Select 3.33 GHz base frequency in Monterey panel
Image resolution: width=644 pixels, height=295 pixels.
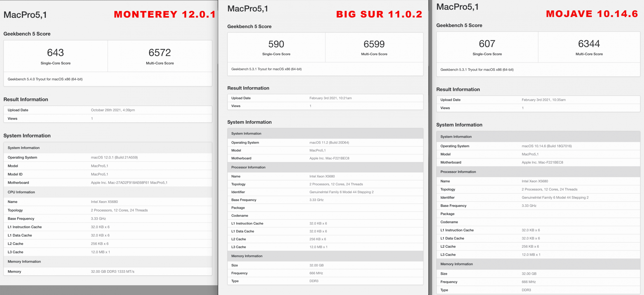pos(99,219)
